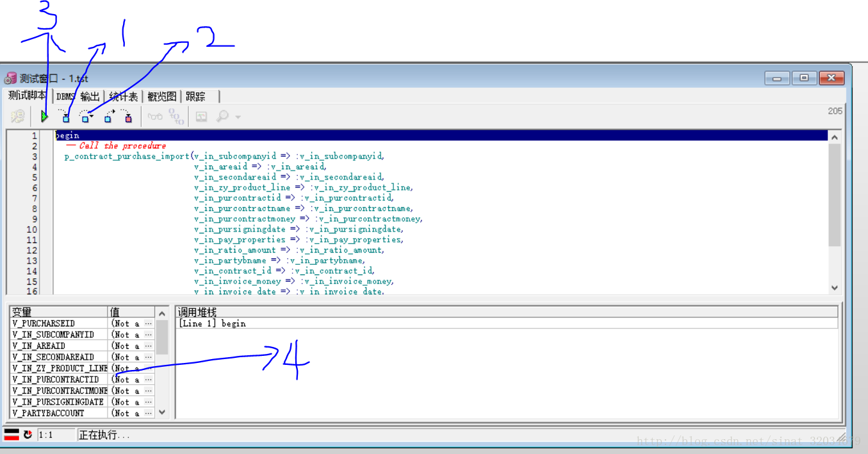Click the profiler chart toolbar icon
This screenshot has height=454, width=868.
point(201,117)
